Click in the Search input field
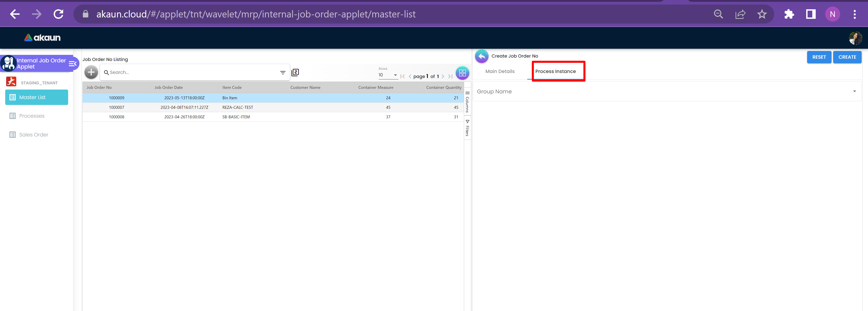The height and width of the screenshot is (311, 868). [192, 73]
